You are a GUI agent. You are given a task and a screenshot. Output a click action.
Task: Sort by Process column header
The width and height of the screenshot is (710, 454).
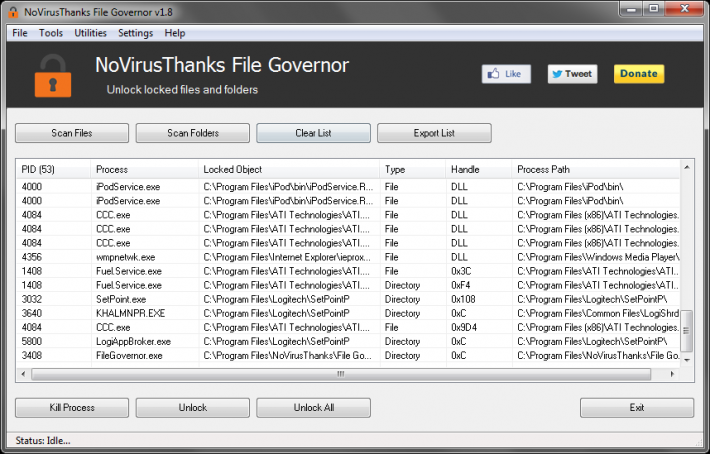coord(144,169)
